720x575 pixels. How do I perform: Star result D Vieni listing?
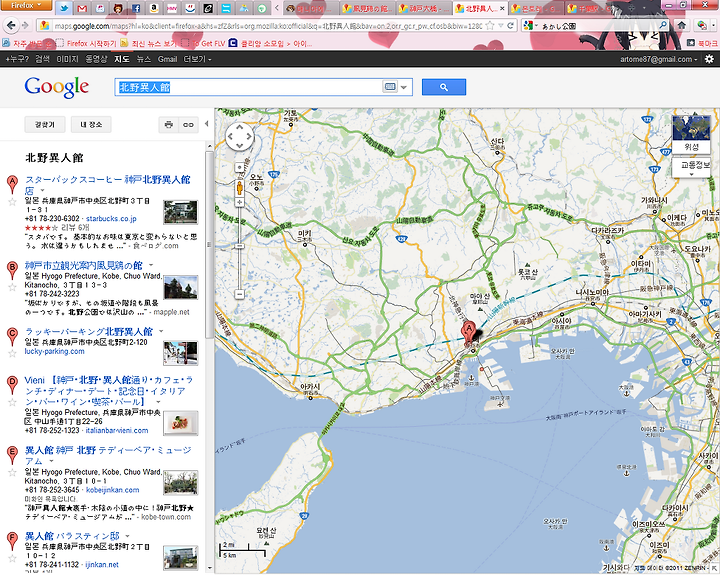click(12, 402)
